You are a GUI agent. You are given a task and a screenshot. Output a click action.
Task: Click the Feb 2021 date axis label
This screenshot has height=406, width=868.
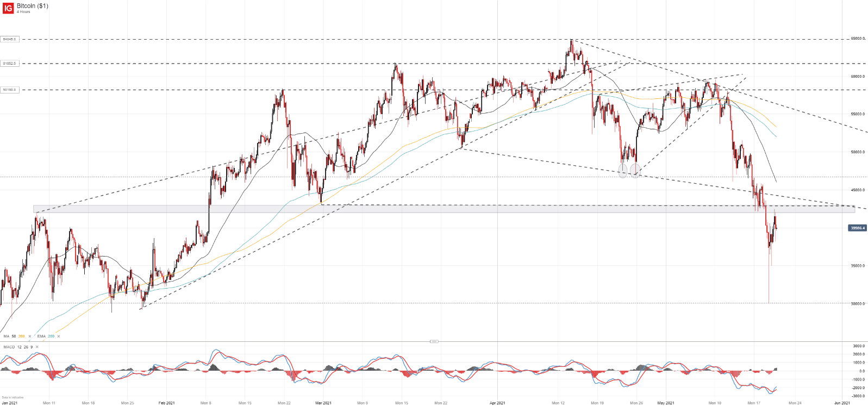point(166,403)
